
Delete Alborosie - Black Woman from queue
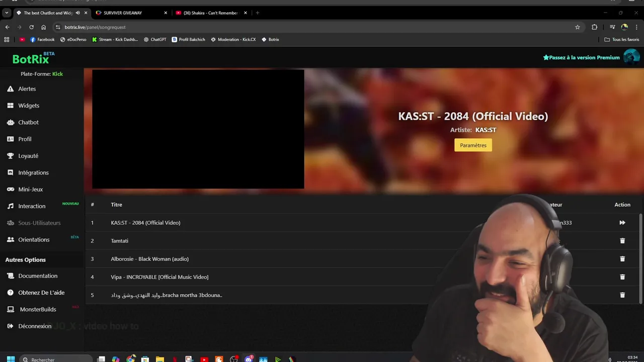coord(622,259)
